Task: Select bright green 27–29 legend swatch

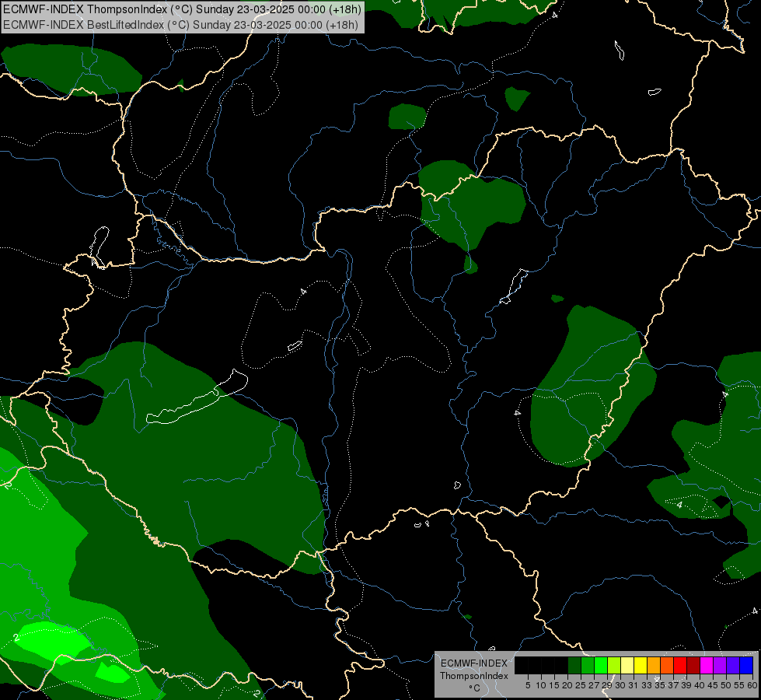Action: pyautogui.click(x=601, y=665)
